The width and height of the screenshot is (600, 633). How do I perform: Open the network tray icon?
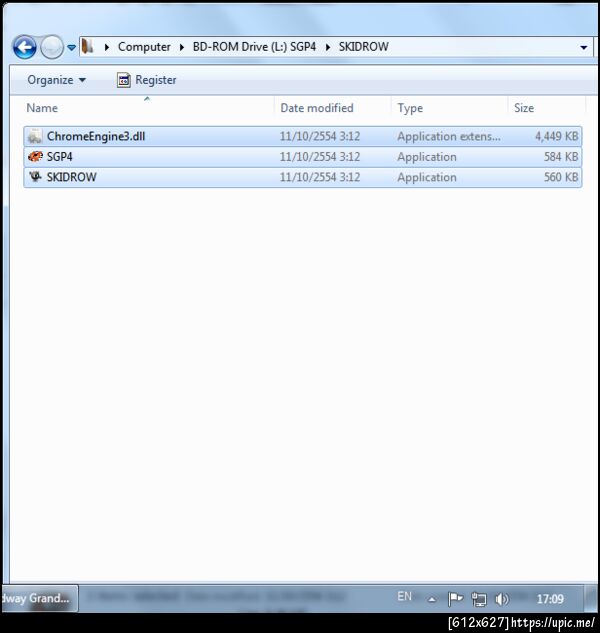pyautogui.click(x=479, y=599)
